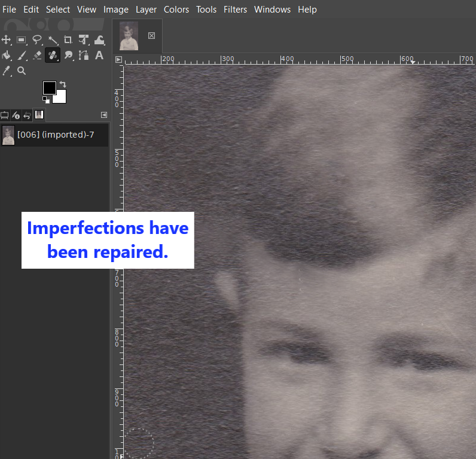Viewport: 476px width, 459px height.
Task: Select the Crop tool
Action: click(68, 39)
